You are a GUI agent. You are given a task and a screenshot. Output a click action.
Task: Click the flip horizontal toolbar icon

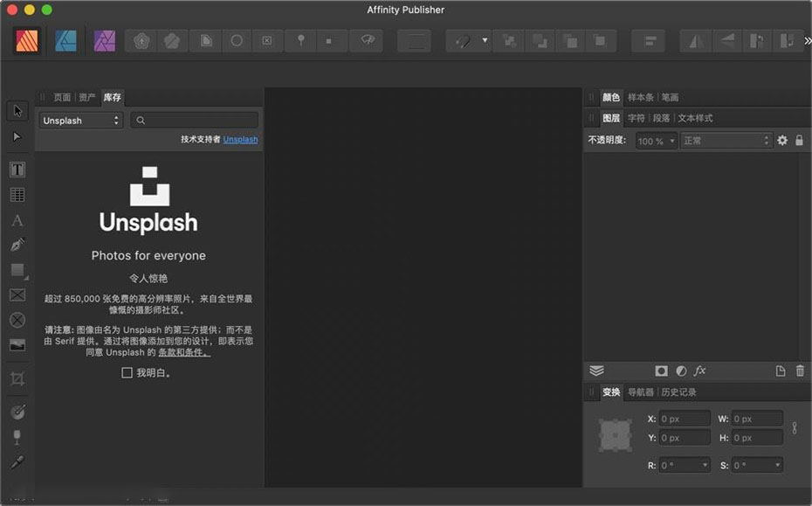tap(696, 41)
